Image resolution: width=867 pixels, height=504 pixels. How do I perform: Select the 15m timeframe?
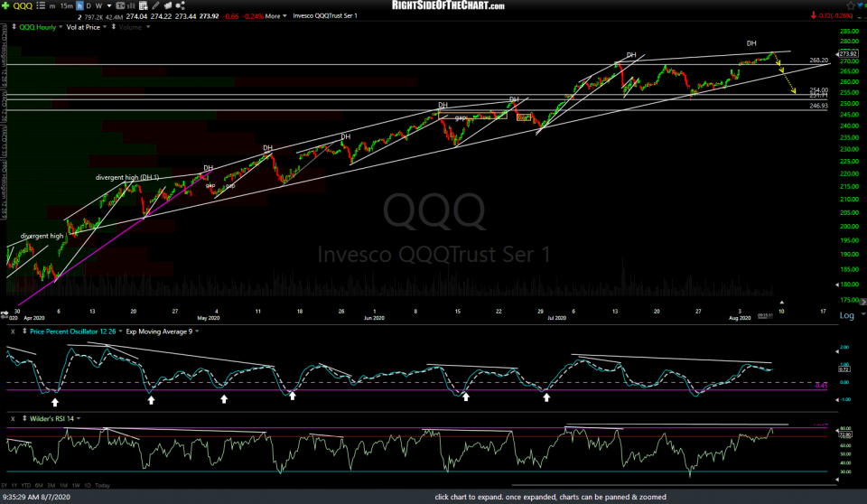click(66, 6)
